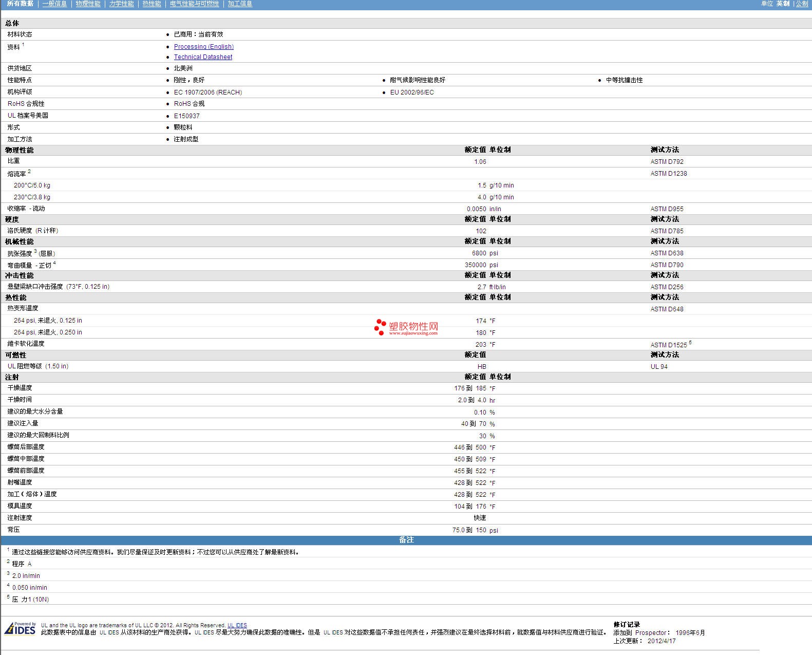Open the 所有数据 tab
The width and height of the screenshot is (812, 655).
point(20,4)
